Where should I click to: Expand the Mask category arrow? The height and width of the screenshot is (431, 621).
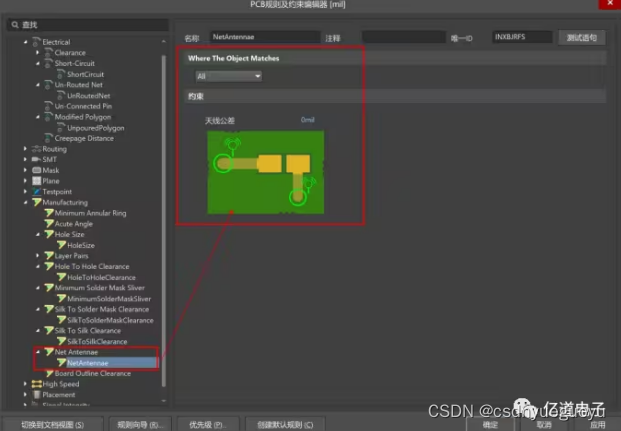[x=25, y=170]
